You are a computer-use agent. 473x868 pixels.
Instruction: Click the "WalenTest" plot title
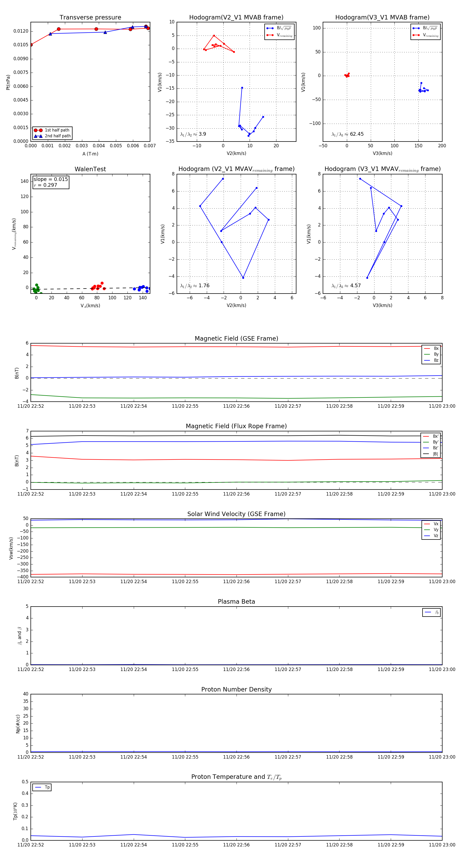90,169
